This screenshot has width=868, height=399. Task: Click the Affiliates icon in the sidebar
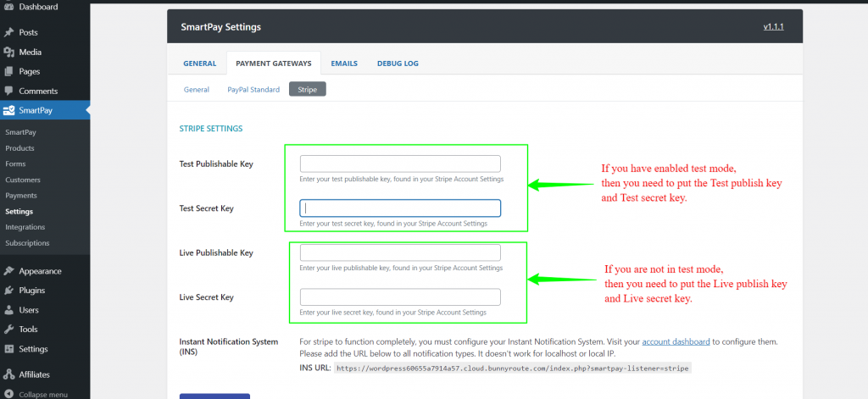(x=8, y=374)
